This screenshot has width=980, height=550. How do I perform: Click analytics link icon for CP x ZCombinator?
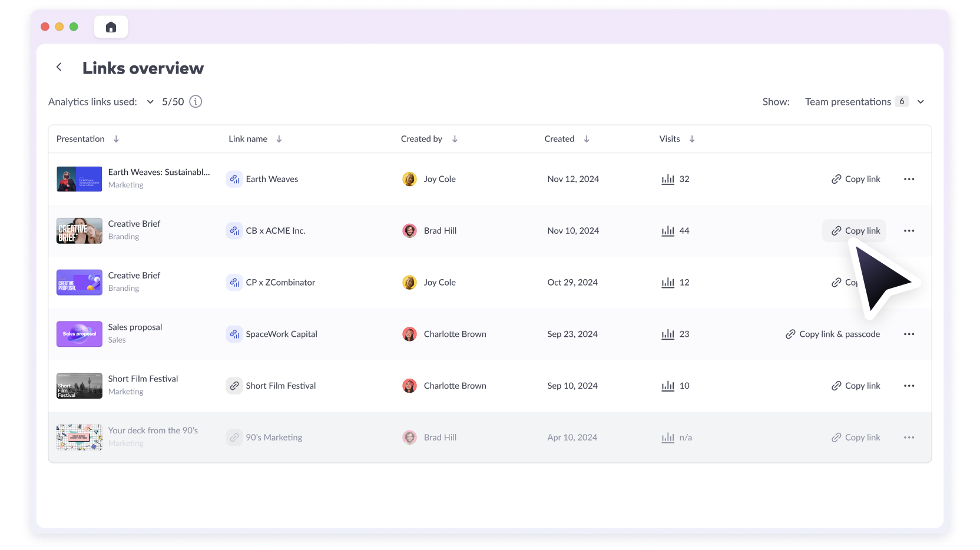[x=234, y=283]
